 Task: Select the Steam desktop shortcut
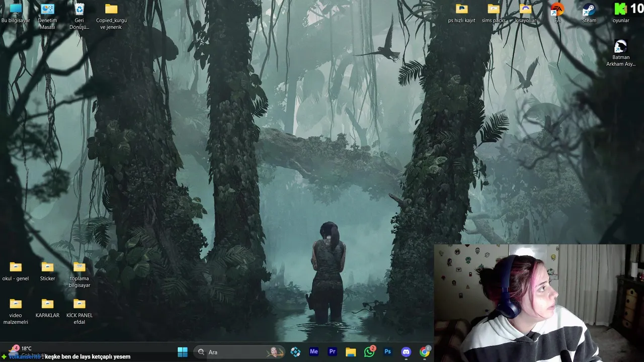[x=589, y=14]
